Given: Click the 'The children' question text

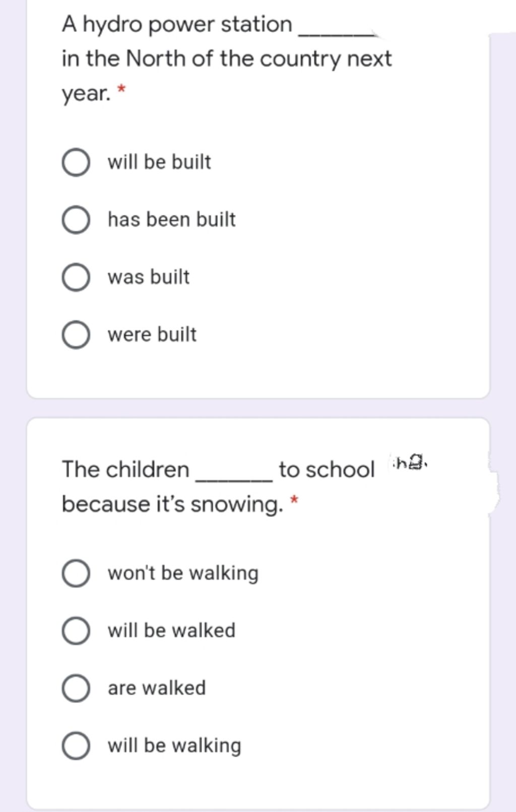Looking at the screenshot, I should point(126,470).
